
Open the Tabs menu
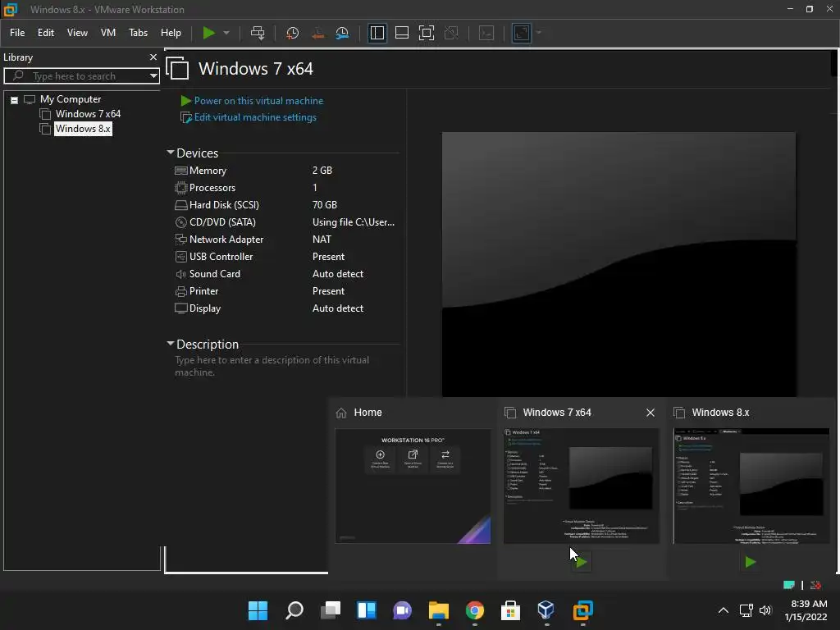coord(138,33)
